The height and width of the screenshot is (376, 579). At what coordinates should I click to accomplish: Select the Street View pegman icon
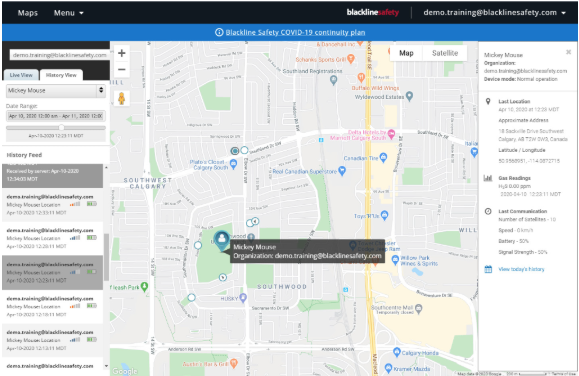click(121, 98)
